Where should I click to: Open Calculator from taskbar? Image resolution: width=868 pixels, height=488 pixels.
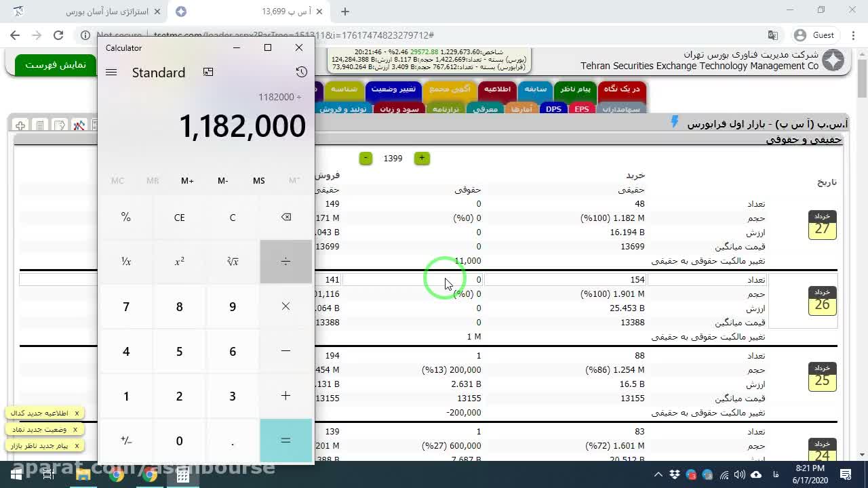point(183,475)
